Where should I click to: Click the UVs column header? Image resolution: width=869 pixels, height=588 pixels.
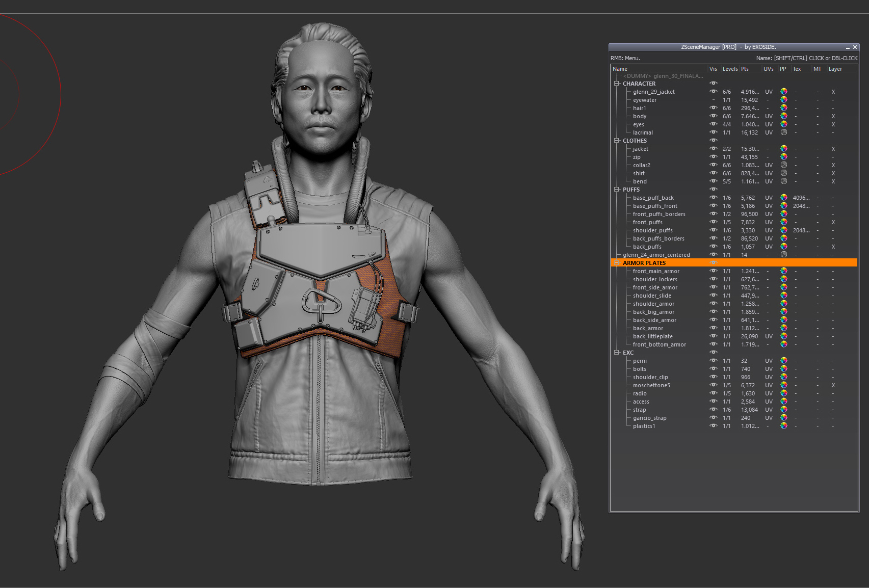769,69
